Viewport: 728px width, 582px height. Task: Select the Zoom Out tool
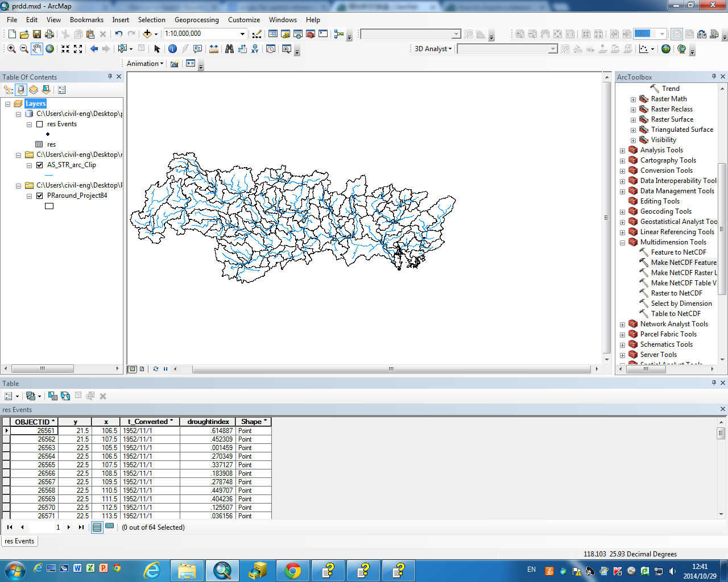point(24,49)
